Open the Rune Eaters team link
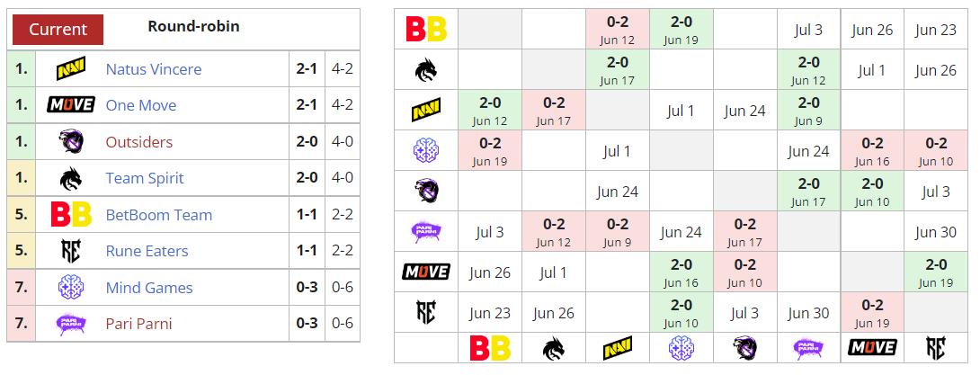This screenshot has height=375, width=980. pos(147,251)
